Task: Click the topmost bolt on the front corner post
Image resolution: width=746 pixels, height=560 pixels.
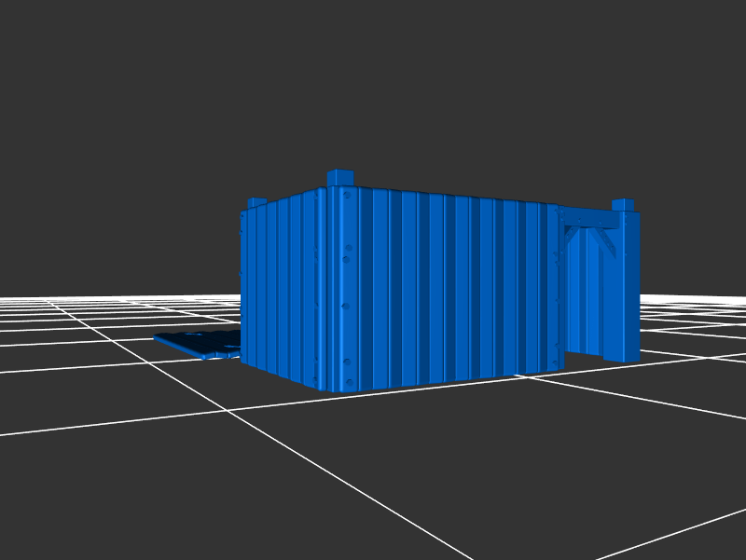Action: pos(347,196)
